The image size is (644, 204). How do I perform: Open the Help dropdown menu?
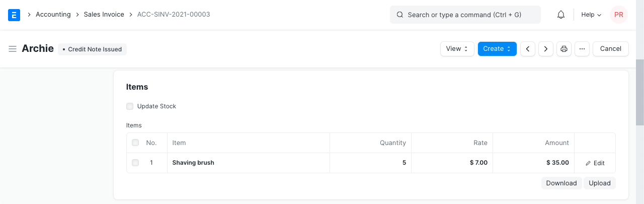[591, 15]
